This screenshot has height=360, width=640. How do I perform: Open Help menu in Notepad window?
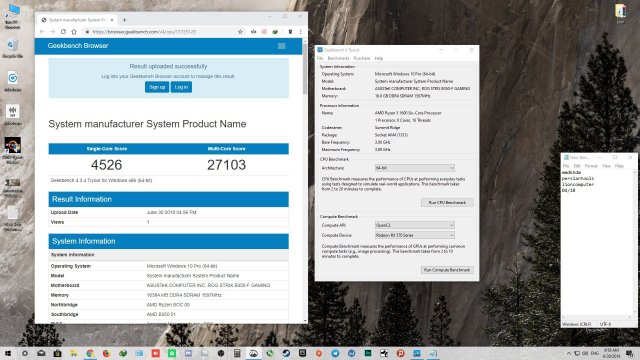[x=619, y=166]
